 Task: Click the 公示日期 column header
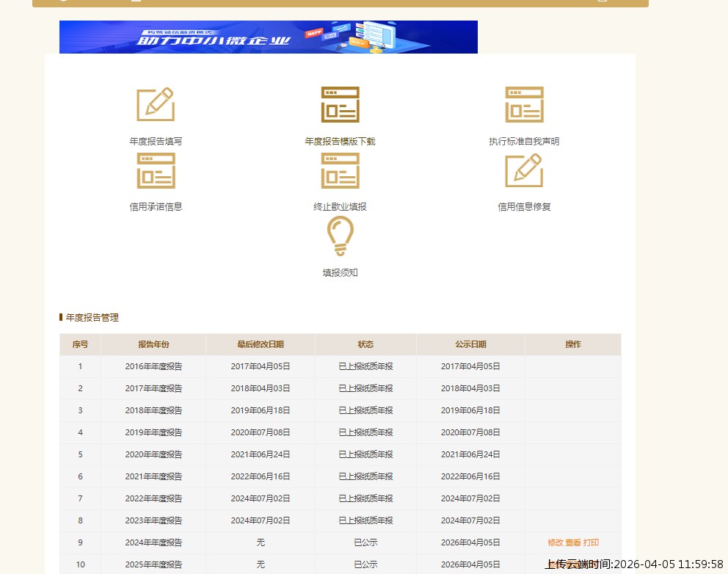coord(470,344)
